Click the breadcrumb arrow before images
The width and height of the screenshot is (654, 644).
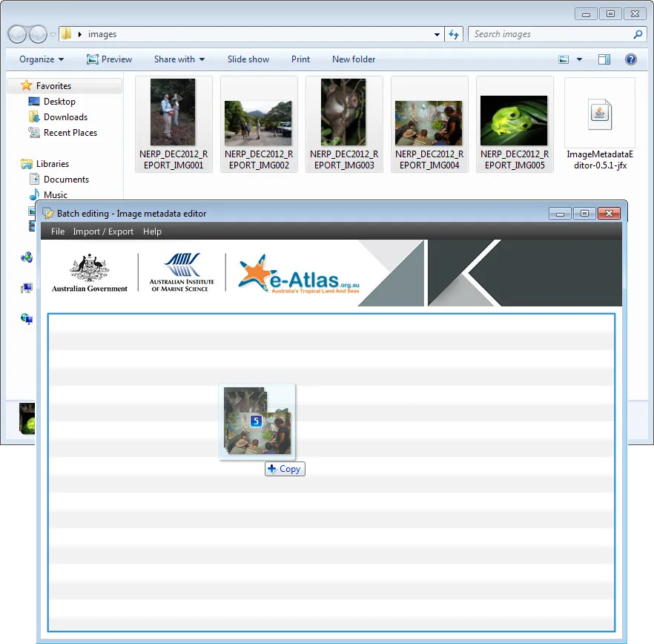pos(79,34)
